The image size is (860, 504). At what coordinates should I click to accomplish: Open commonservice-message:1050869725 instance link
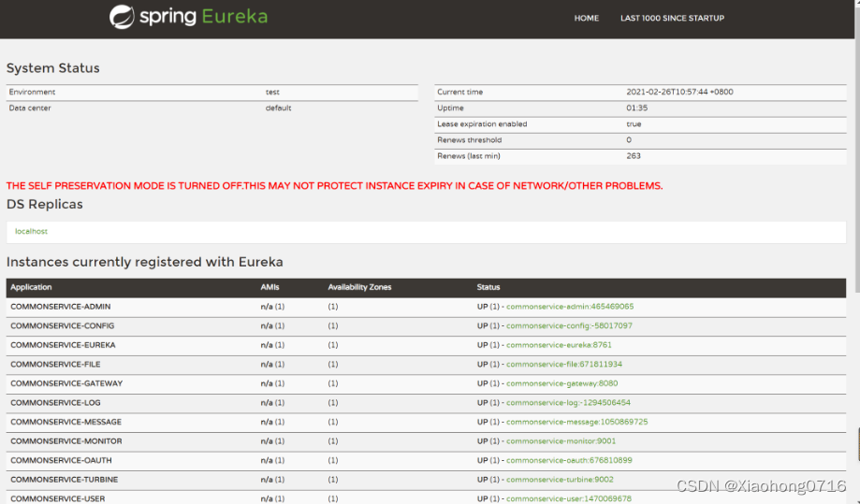[577, 422]
